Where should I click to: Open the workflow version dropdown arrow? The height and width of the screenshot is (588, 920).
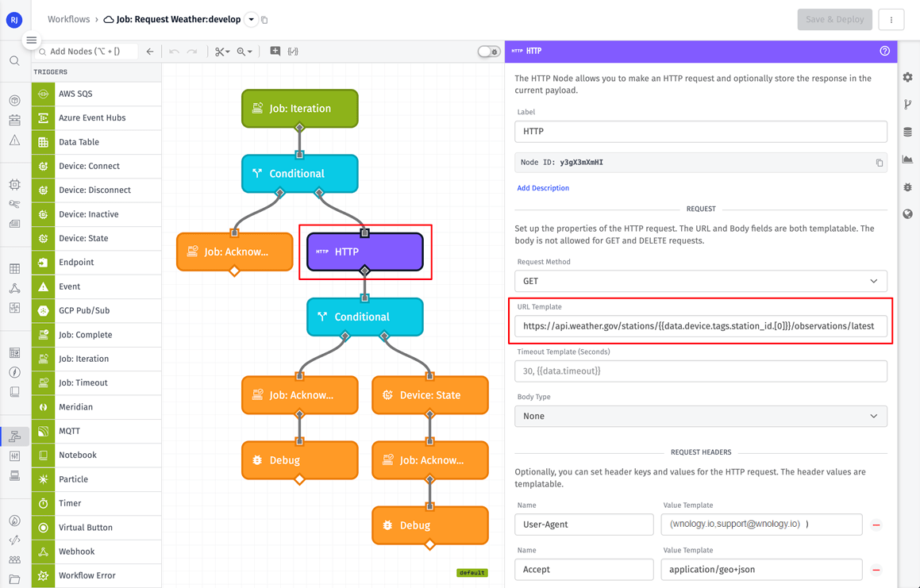[251, 19]
